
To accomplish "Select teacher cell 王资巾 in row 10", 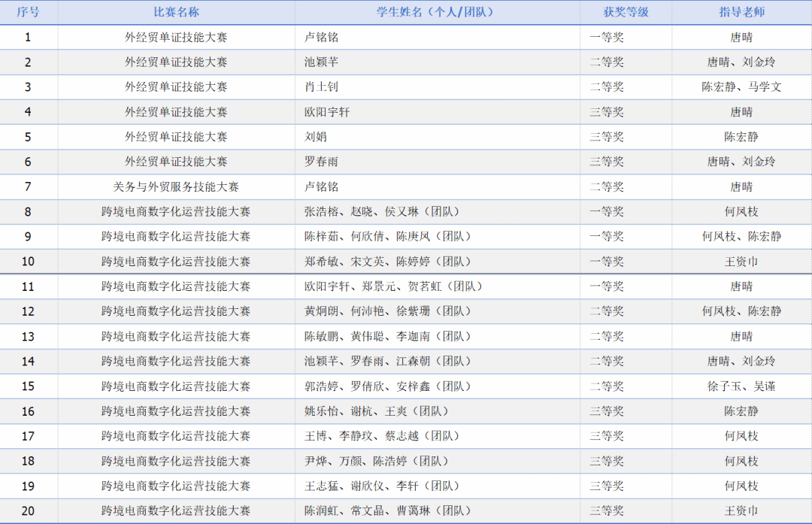I will tap(741, 262).
